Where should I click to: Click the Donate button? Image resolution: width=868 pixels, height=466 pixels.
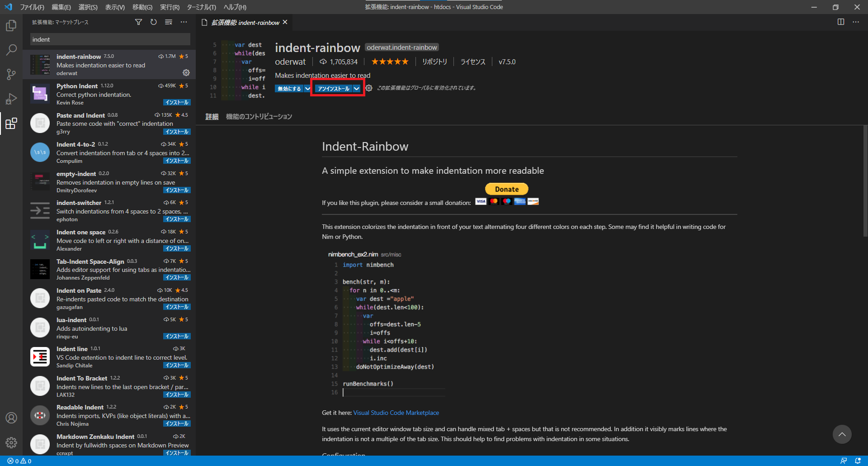coord(506,189)
